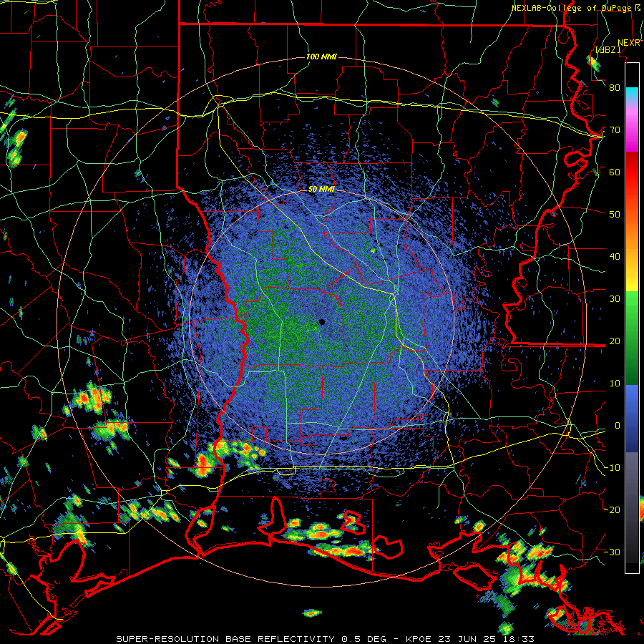Click the 50 value on dBZ scale
Image resolution: width=644 pixels, height=644 pixels.
(615, 215)
